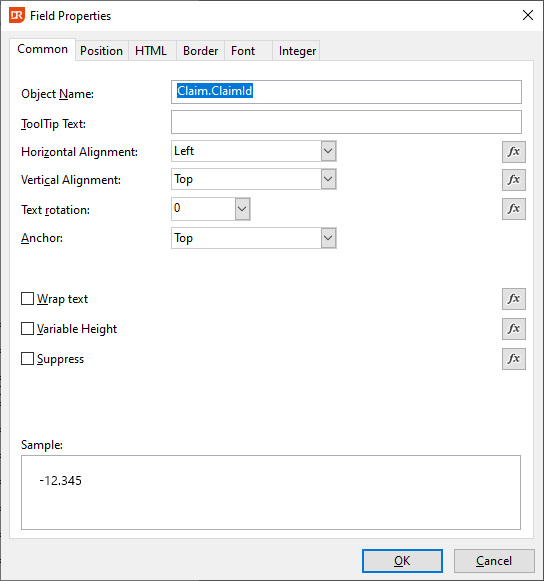The height and width of the screenshot is (581, 544).
Task: Click the Field Properties app logo icon
Action: click(17, 16)
